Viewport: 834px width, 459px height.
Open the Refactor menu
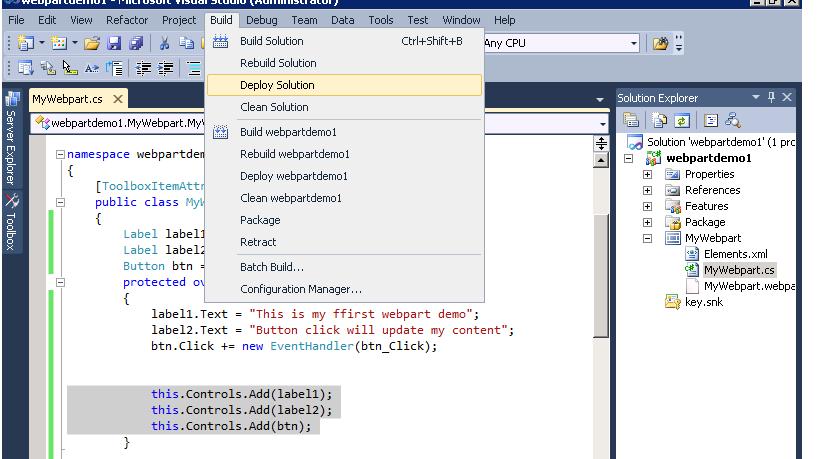click(x=127, y=20)
